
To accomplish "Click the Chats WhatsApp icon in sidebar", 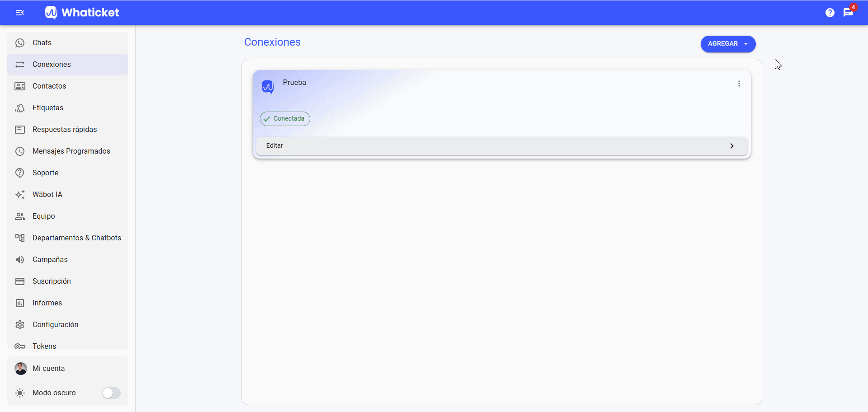I will [x=20, y=43].
